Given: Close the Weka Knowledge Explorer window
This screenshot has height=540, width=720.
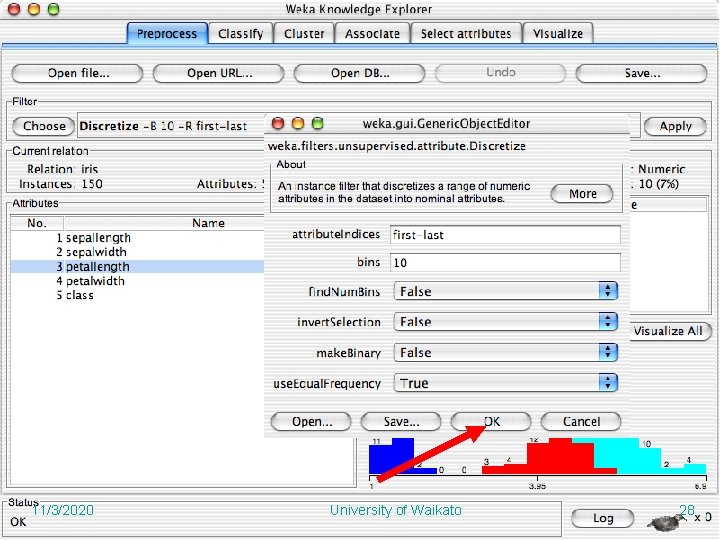Looking at the screenshot, I should coord(14,9).
